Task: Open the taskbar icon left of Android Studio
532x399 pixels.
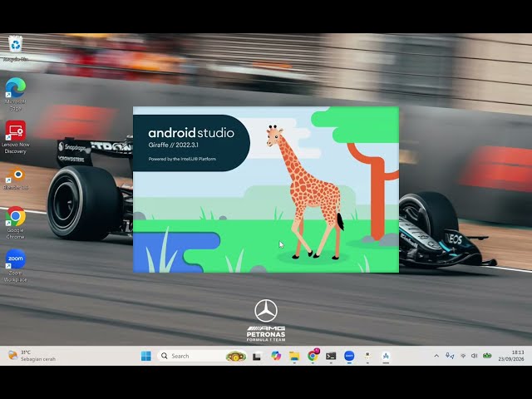Action: point(367,356)
